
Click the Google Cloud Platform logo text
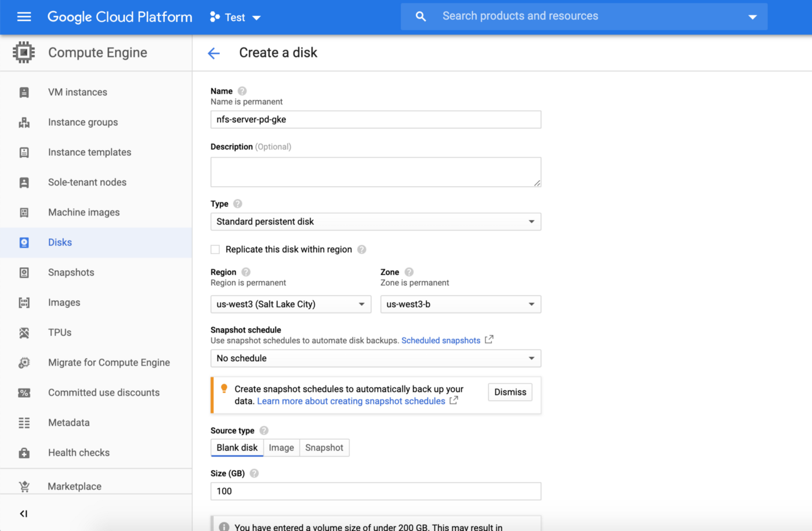click(x=119, y=17)
